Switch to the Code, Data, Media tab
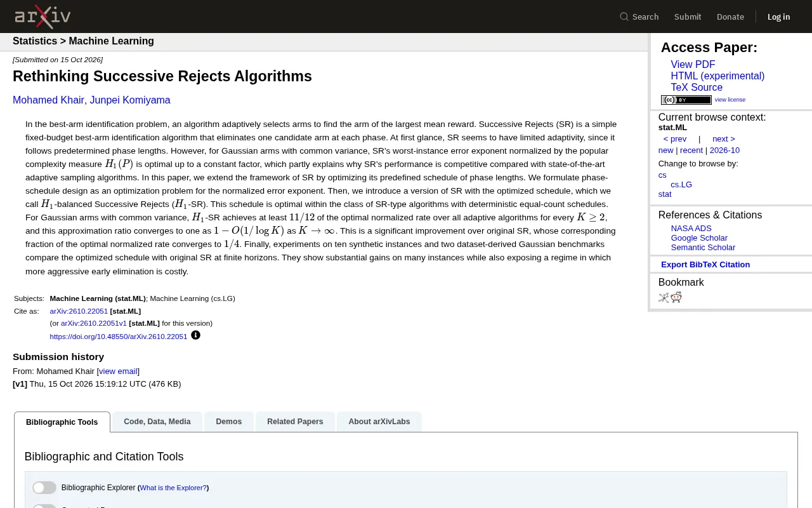The height and width of the screenshot is (508, 812). (157, 422)
